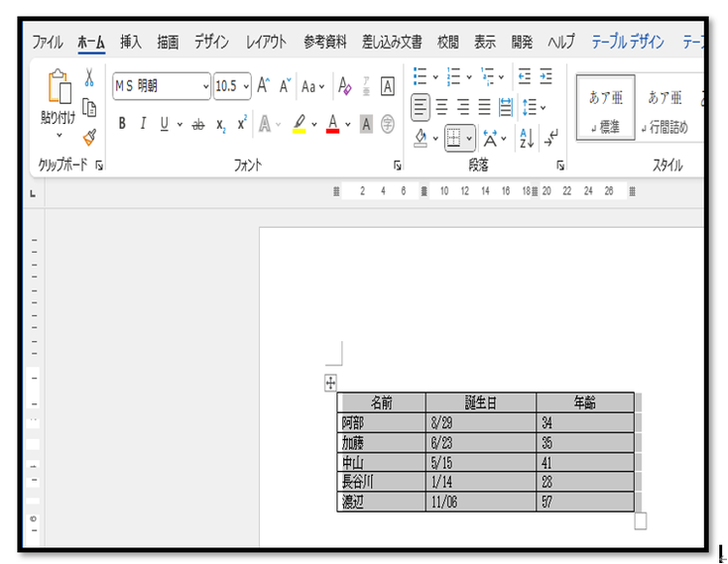Justify the text alignment
The height and width of the screenshot is (564, 728).
click(484, 108)
